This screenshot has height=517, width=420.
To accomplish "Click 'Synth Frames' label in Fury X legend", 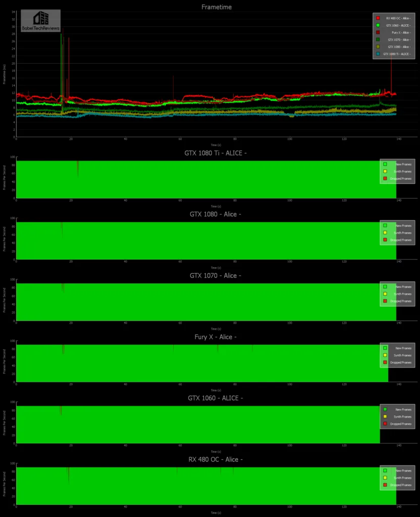I will click(x=402, y=355).
